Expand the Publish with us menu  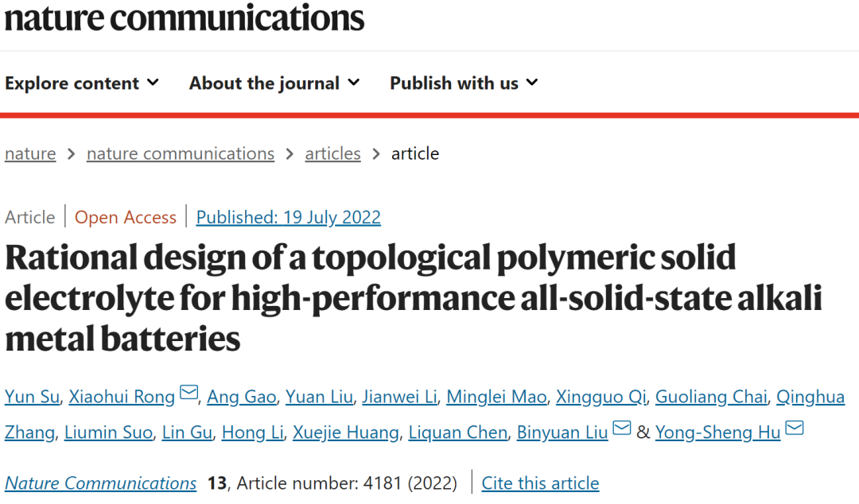click(464, 83)
